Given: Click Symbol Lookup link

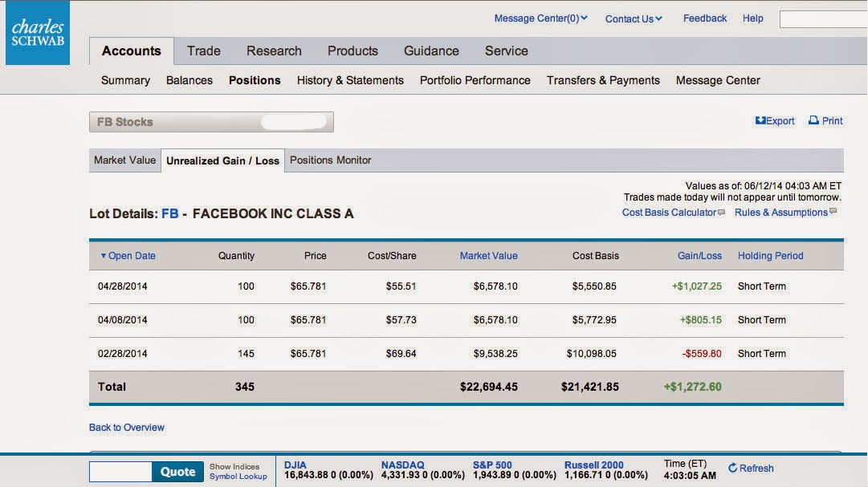Looking at the screenshot, I should click(238, 477).
